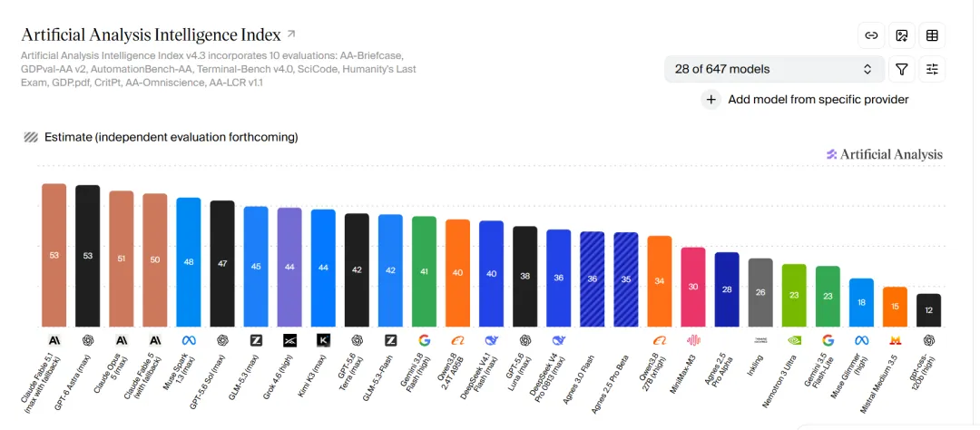Expand the 28 of 647 models selector
Image resolution: width=980 pixels, height=430 pixels.
tap(774, 69)
